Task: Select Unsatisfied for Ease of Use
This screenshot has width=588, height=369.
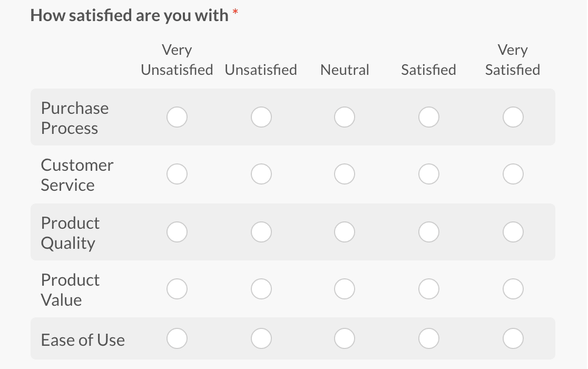Action: click(261, 338)
